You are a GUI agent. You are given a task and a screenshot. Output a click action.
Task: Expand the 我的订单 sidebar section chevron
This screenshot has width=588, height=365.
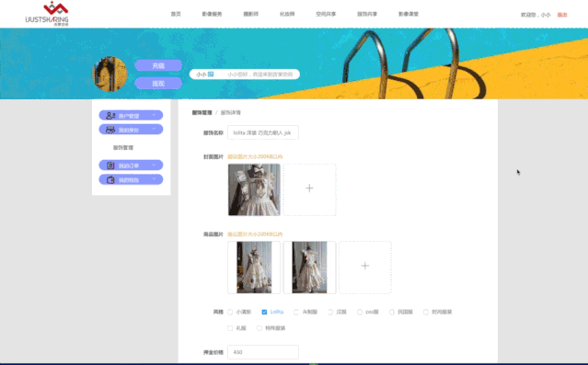point(154,165)
